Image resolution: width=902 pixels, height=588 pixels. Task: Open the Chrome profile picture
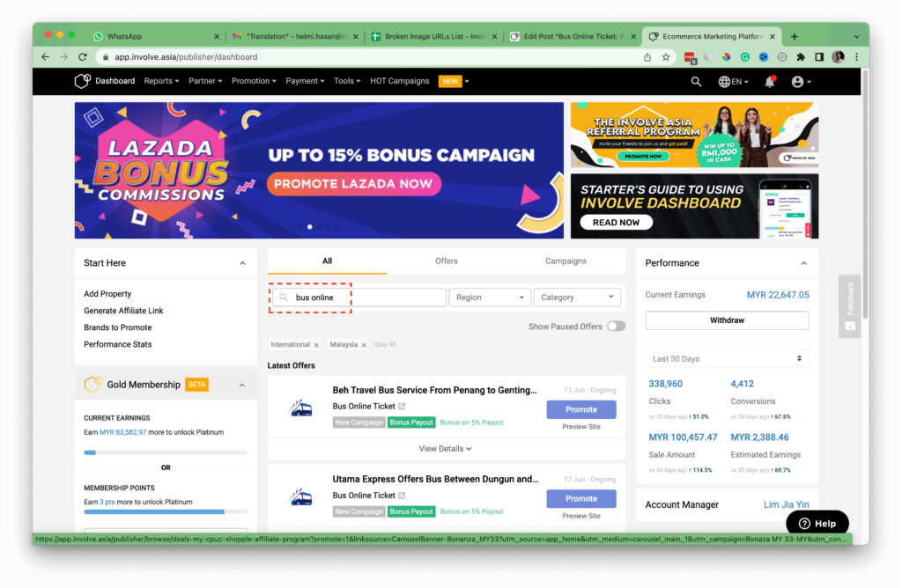click(839, 57)
